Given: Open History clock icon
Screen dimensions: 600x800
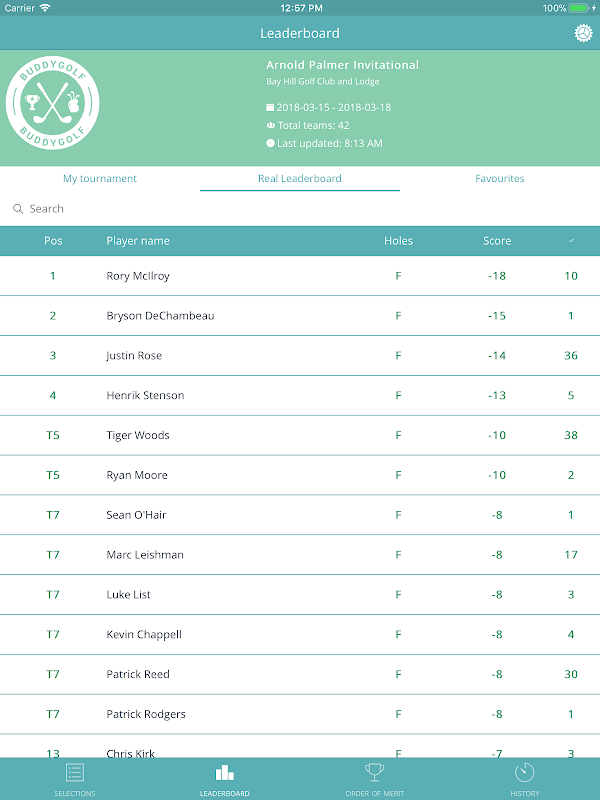Looking at the screenshot, I should tap(524, 772).
